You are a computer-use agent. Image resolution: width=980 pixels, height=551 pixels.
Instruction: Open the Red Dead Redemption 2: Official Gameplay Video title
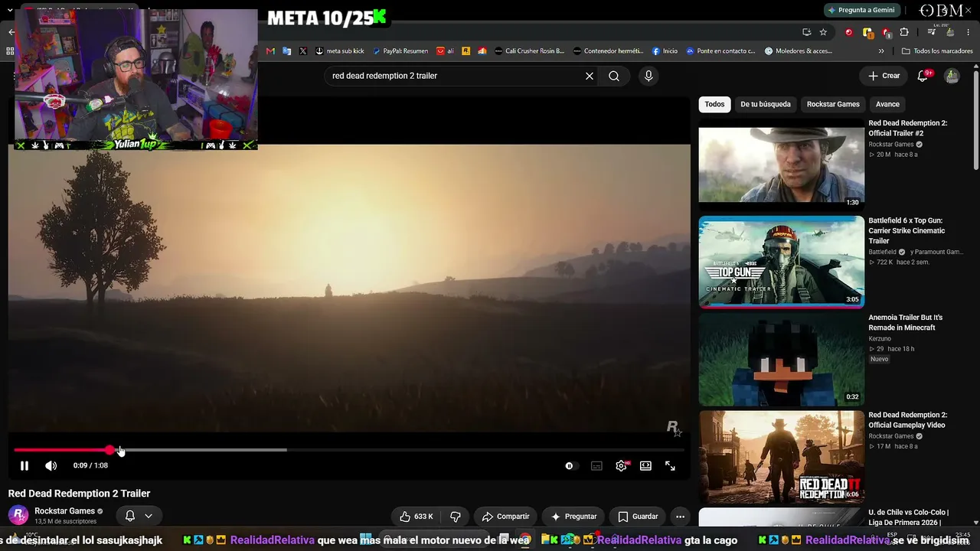tap(907, 420)
